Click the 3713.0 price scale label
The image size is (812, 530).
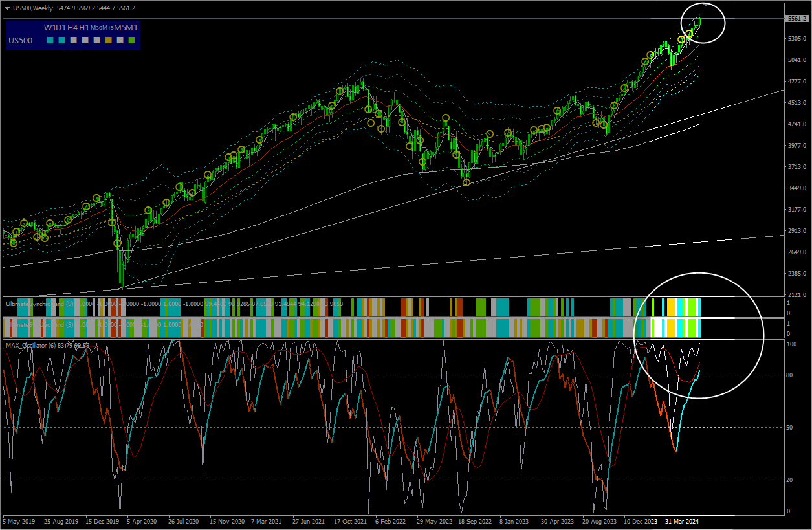pyautogui.click(x=796, y=167)
